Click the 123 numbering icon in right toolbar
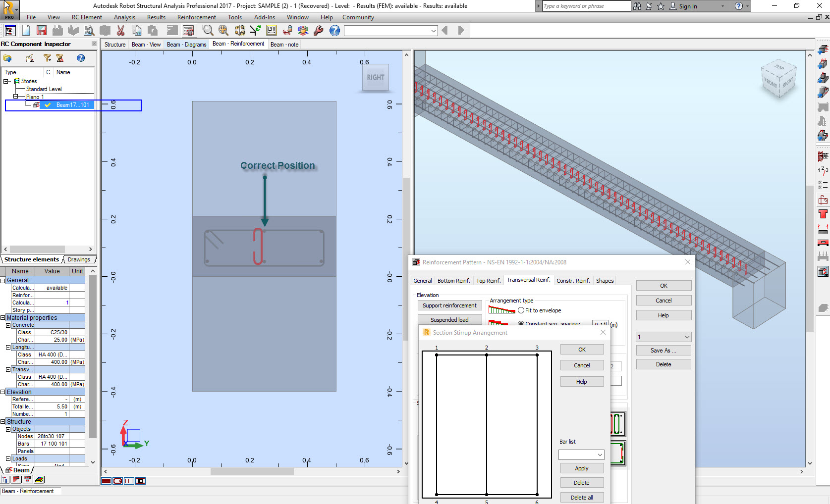 click(x=823, y=171)
